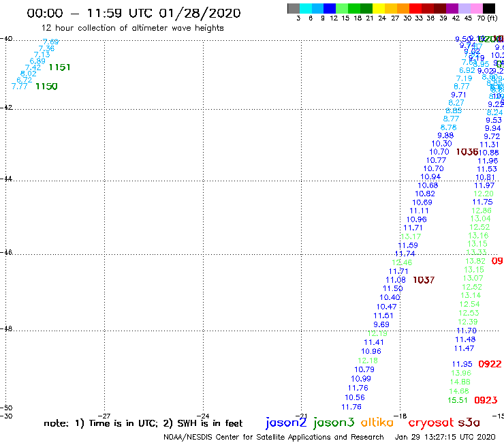Click the wave height value 14.88
The width and height of the screenshot is (504, 443).
point(460,382)
